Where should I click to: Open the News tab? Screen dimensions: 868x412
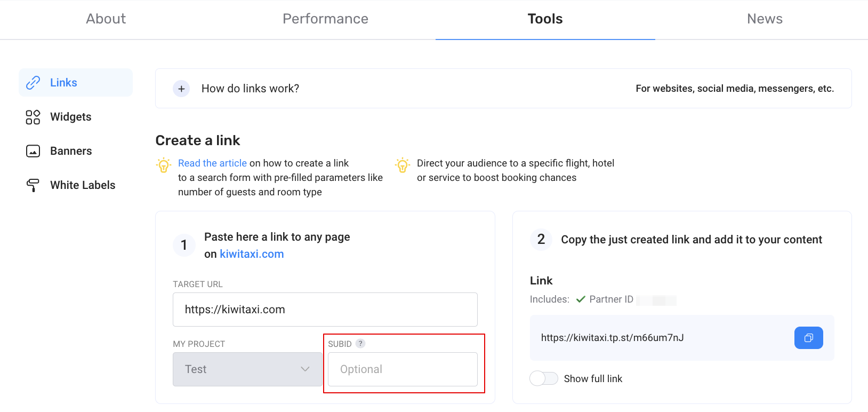point(765,19)
